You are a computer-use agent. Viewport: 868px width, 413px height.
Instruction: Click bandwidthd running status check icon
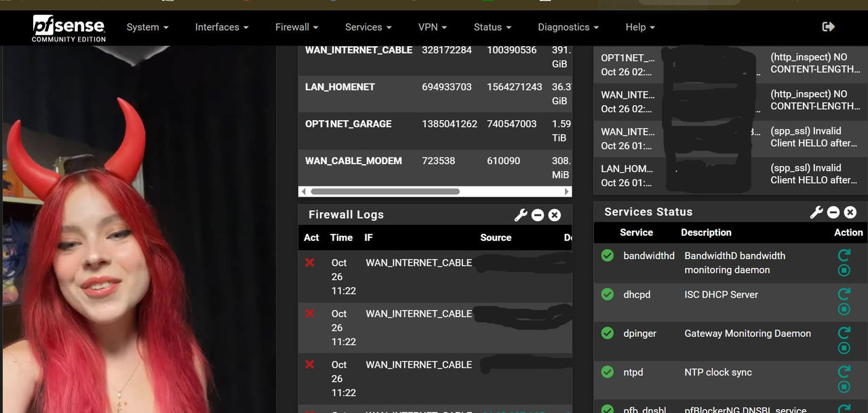[608, 256]
